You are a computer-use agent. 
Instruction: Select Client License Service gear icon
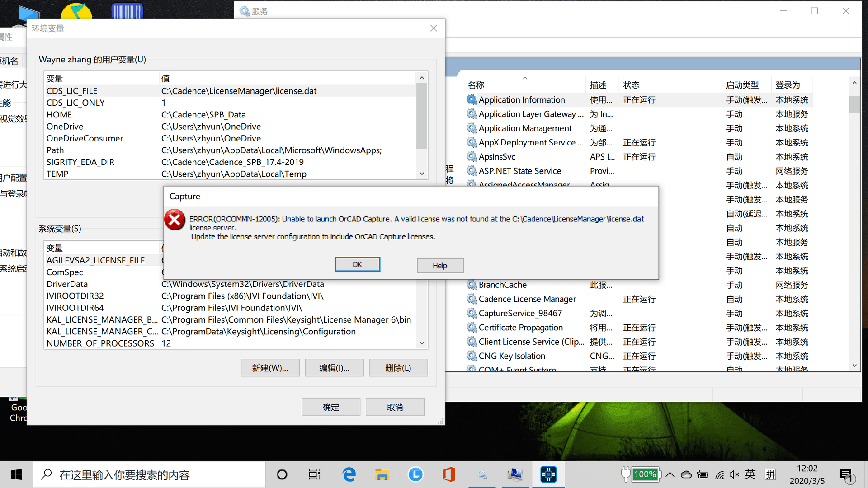(x=472, y=342)
